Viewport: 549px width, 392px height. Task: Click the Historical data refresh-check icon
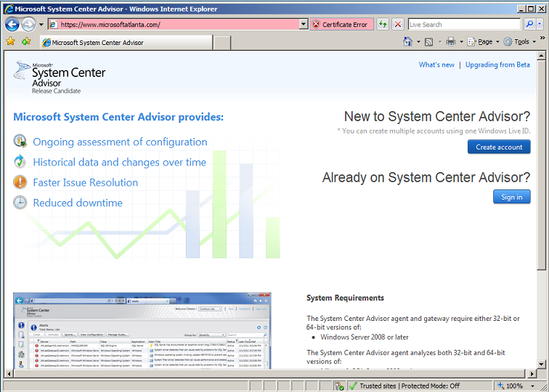tap(20, 162)
